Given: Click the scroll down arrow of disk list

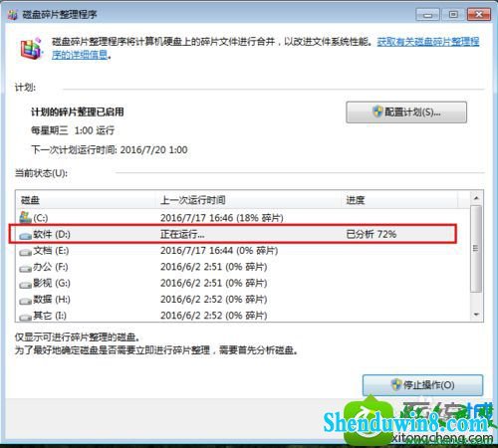Looking at the screenshot, I should [476, 315].
